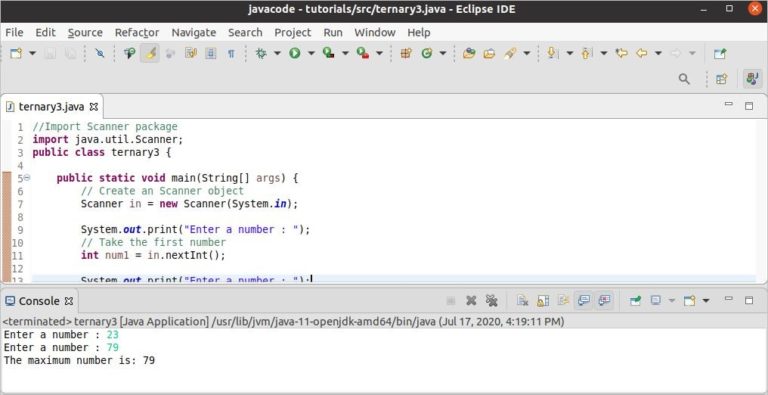The height and width of the screenshot is (395, 768).
Task: Open the Run configurations dropdown arrow
Action: (x=311, y=53)
